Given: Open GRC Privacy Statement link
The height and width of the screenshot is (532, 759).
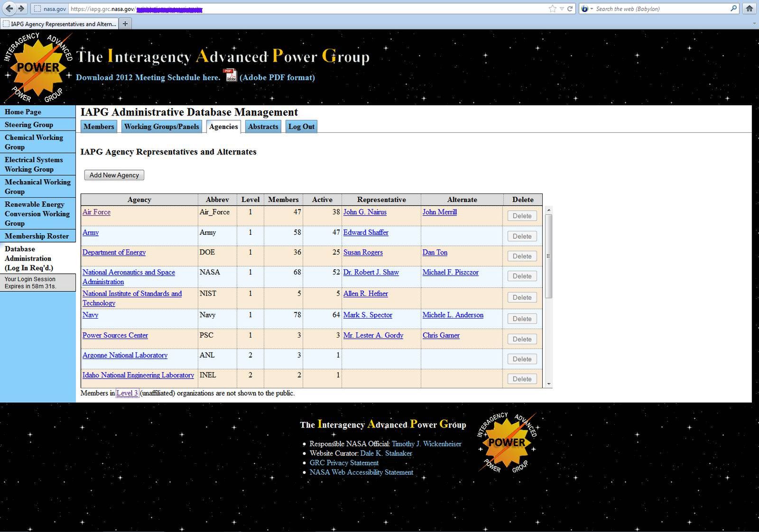Looking at the screenshot, I should 344,463.
